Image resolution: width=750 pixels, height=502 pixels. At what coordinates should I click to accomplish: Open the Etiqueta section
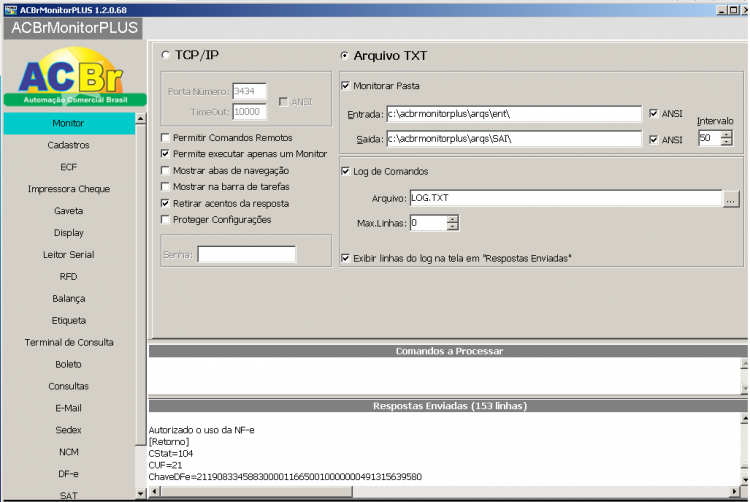(69, 321)
